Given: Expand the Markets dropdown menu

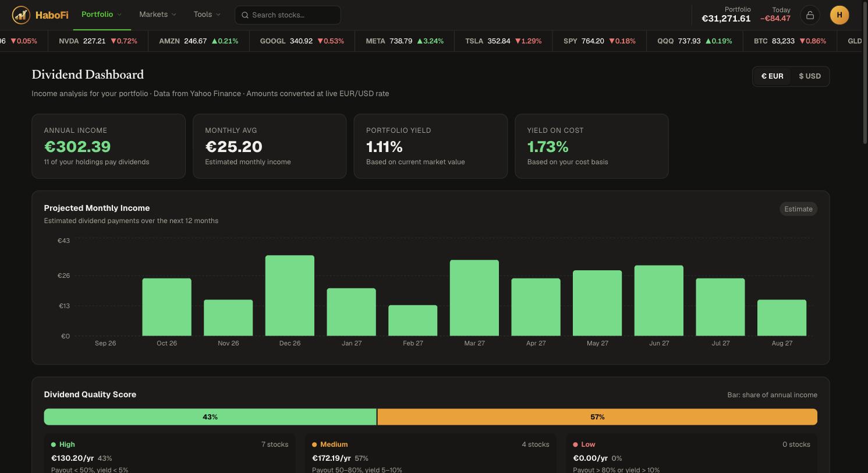Looking at the screenshot, I should pyautogui.click(x=158, y=15).
